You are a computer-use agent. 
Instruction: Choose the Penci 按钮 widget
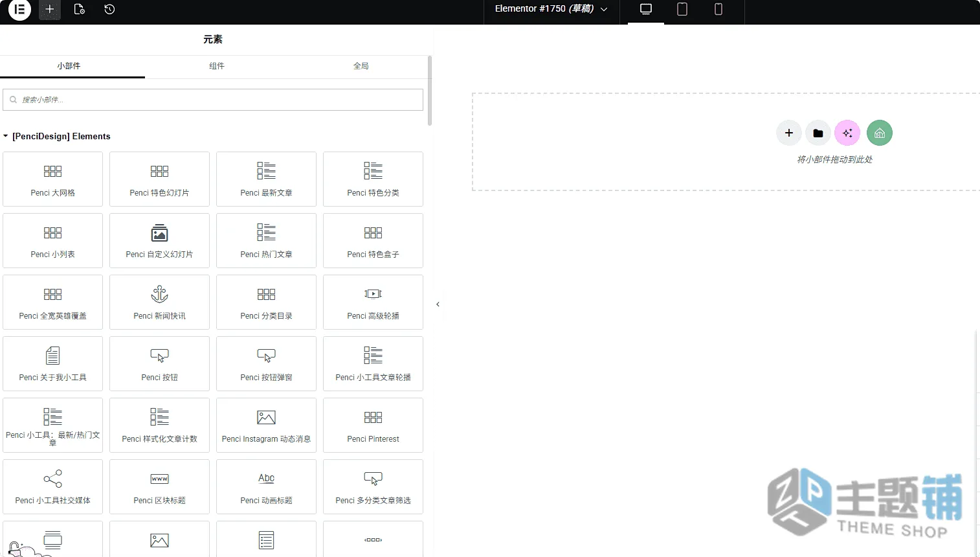click(160, 364)
